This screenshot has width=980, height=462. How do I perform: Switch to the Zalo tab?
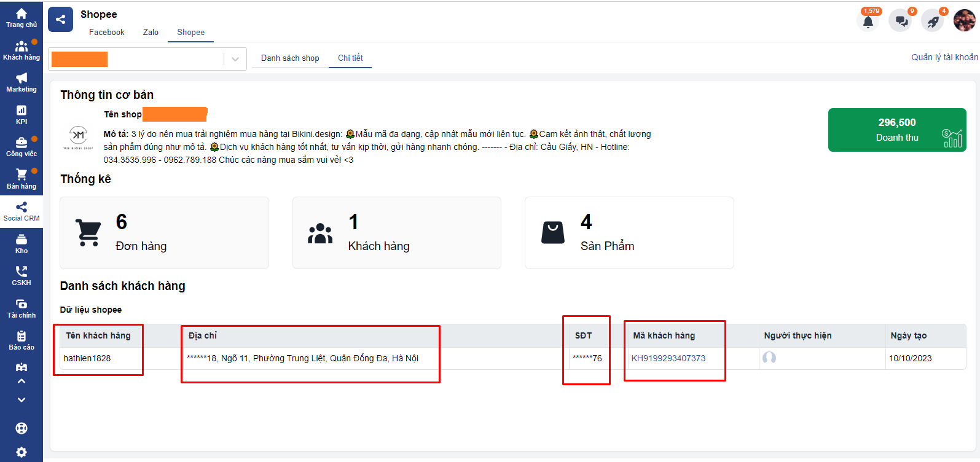pyautogui.click(x=151, y=32)
